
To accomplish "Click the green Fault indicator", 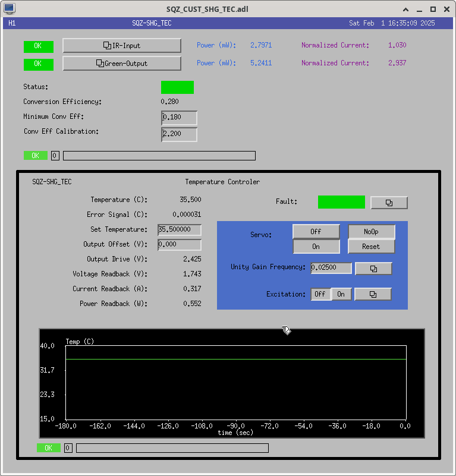I will 341,202.
